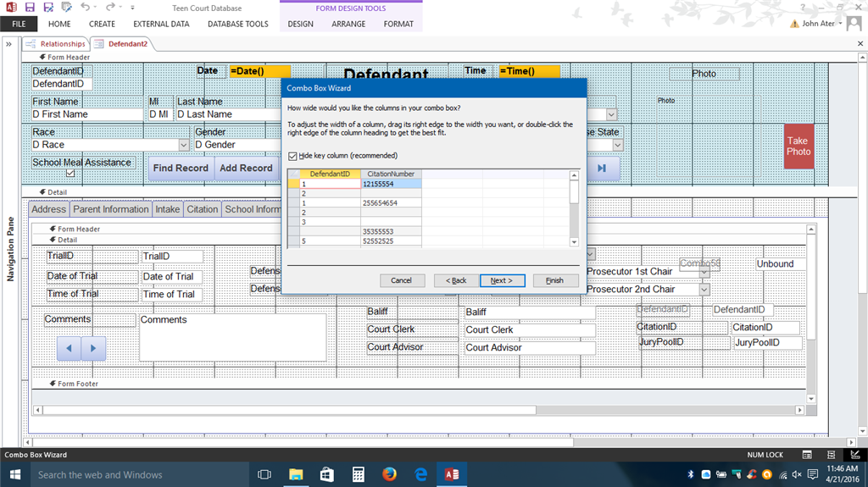Viewport: 868px width, 487px height.
Task: Switch to Layout view icon in status bar
Action: (831, 454)
